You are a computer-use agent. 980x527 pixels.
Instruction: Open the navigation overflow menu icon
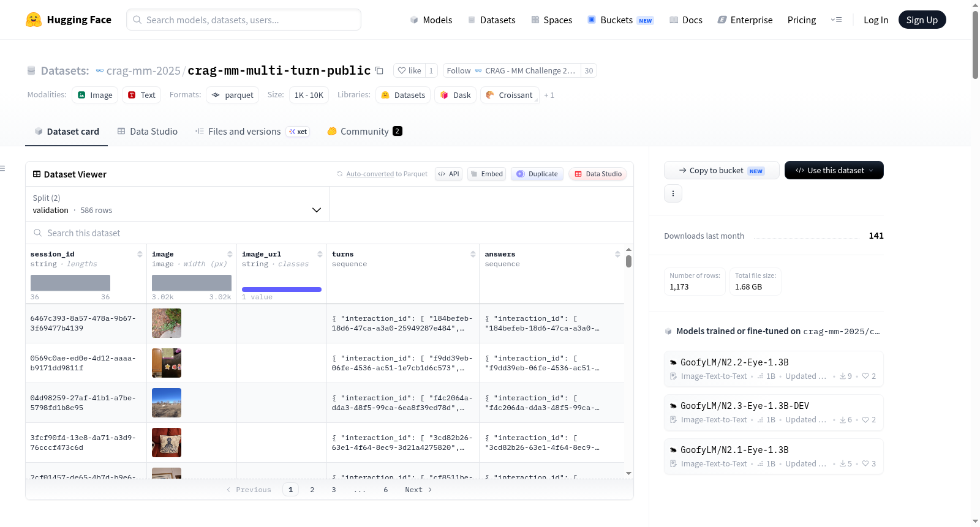pyautogui.click(x=836, y=20)
